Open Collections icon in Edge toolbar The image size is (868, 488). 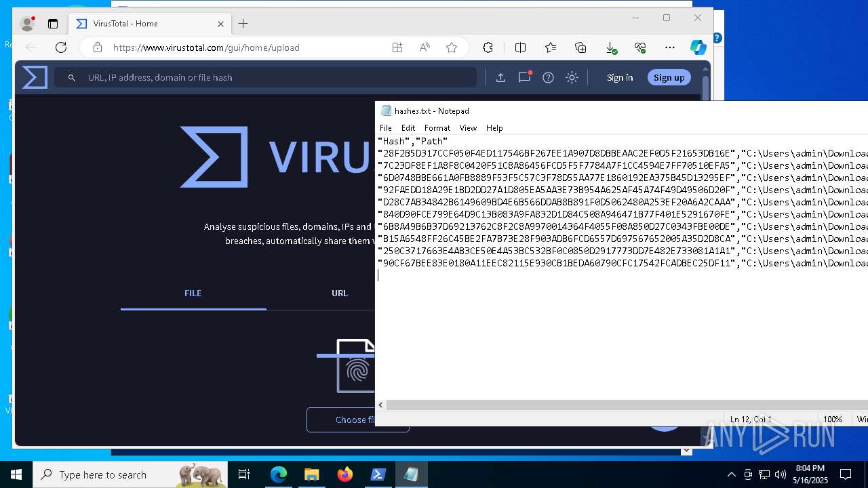[x=580, y=47]
